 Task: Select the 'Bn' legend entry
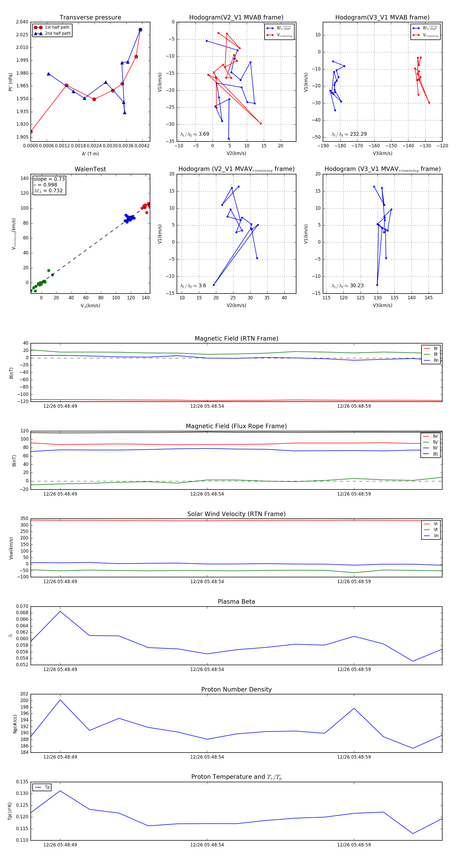[x=431, y=360]
